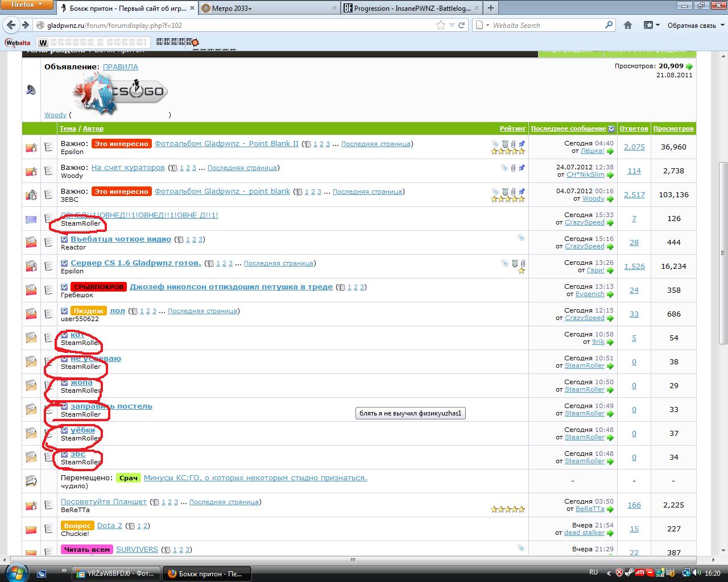Open new tab with plus button
Viewport: 728px width, 582px height.
(x=491, y=8)
